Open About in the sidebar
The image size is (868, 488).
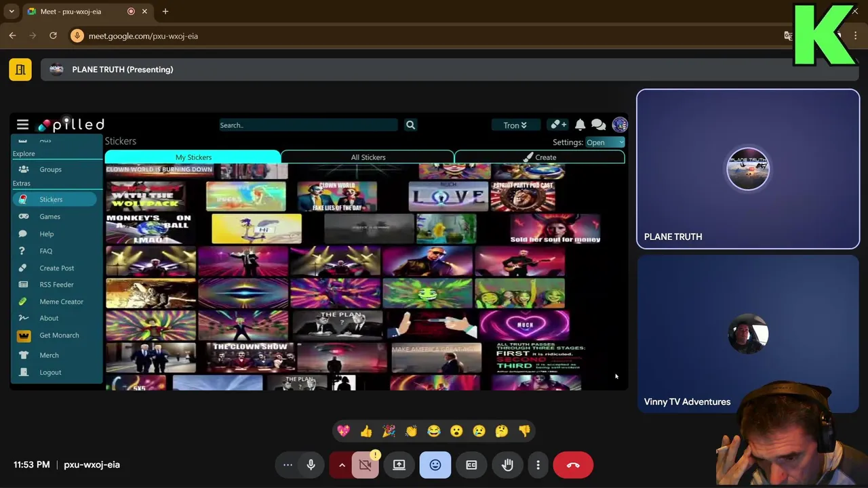(x=49, y=318)
